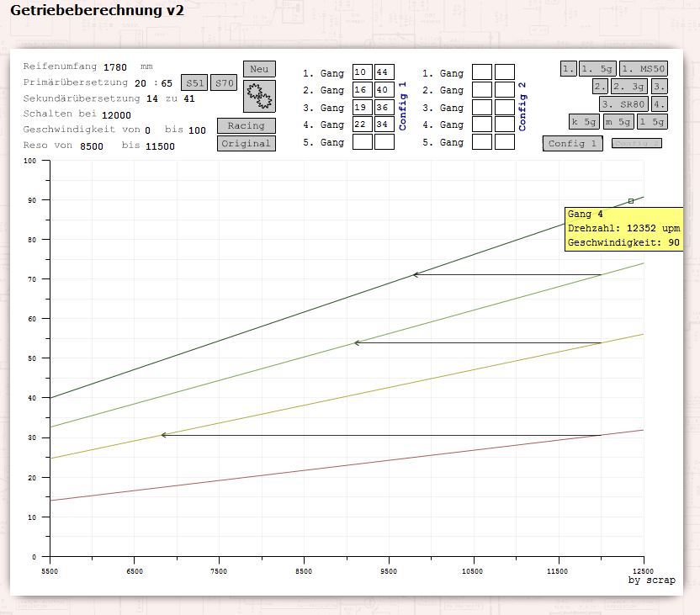Apply the Original preset
Image resolution: width=700 pixels, height=615 pixels.
tap(246, 143)
